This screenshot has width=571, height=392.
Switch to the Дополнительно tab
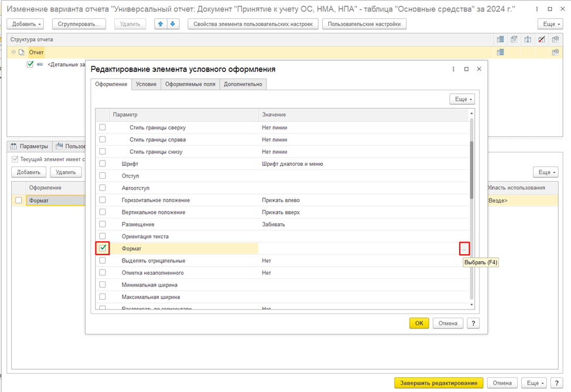(x=243, y=84)
